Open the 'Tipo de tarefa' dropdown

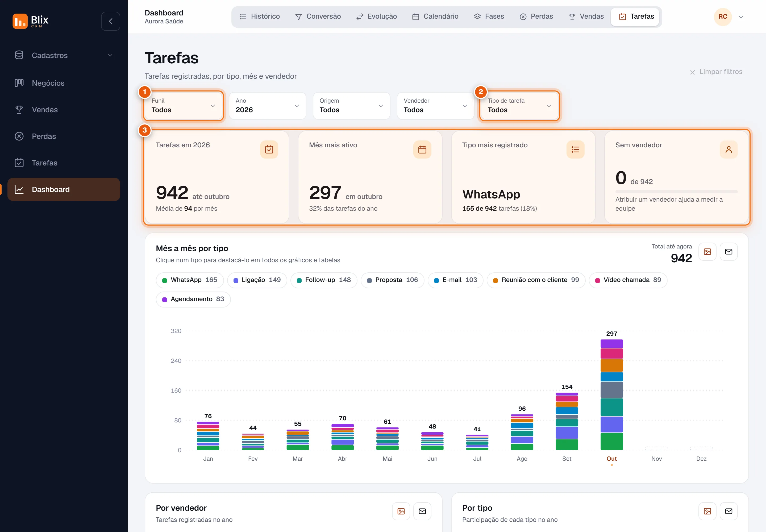coord(519,106)
